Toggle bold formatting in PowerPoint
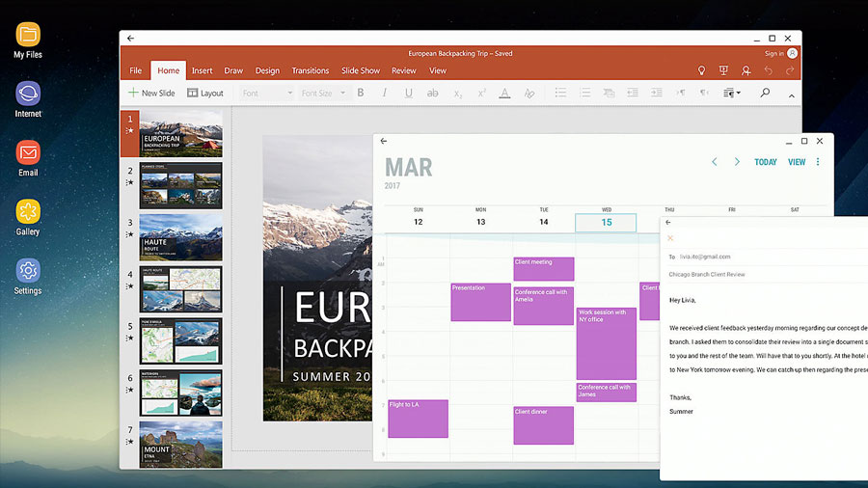The width and height of the screenshot is (868, 488). tap(361, 93)
